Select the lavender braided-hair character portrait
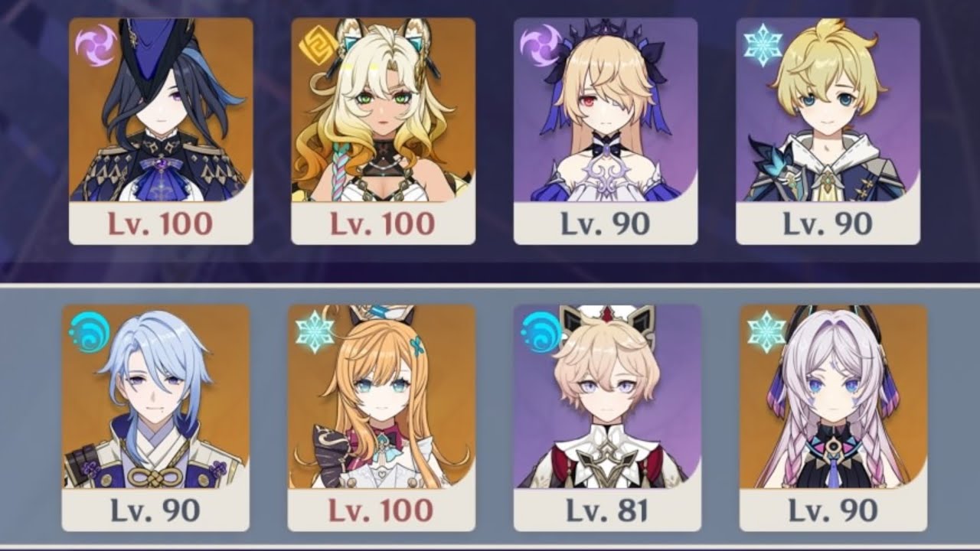Viewport: 980px width, 551px height. tap(833, 396)
